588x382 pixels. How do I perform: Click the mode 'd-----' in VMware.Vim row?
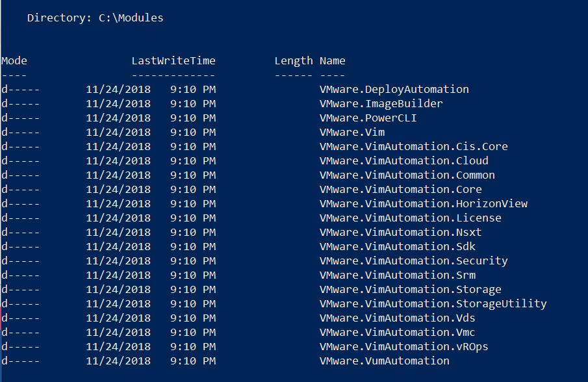[20, 133]
